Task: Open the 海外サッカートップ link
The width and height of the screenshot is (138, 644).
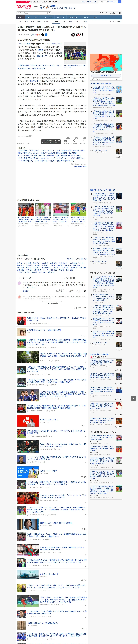Action: [73, 259]
